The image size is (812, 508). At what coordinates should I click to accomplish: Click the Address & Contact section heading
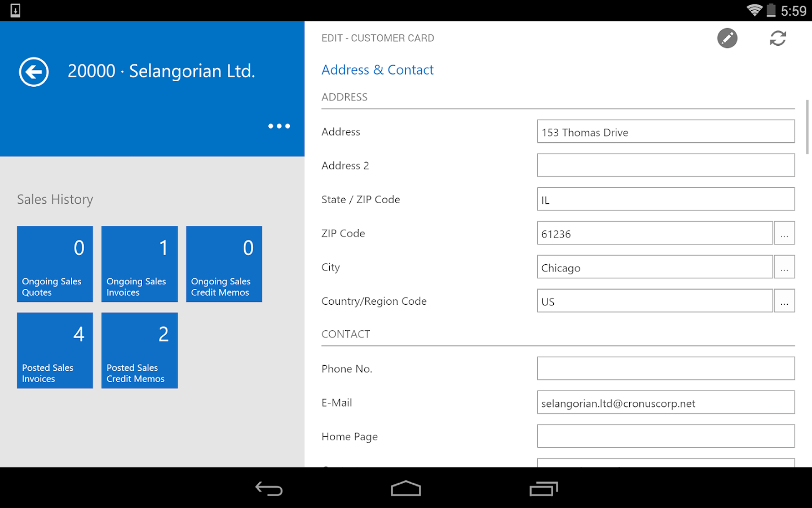point(377,70)
